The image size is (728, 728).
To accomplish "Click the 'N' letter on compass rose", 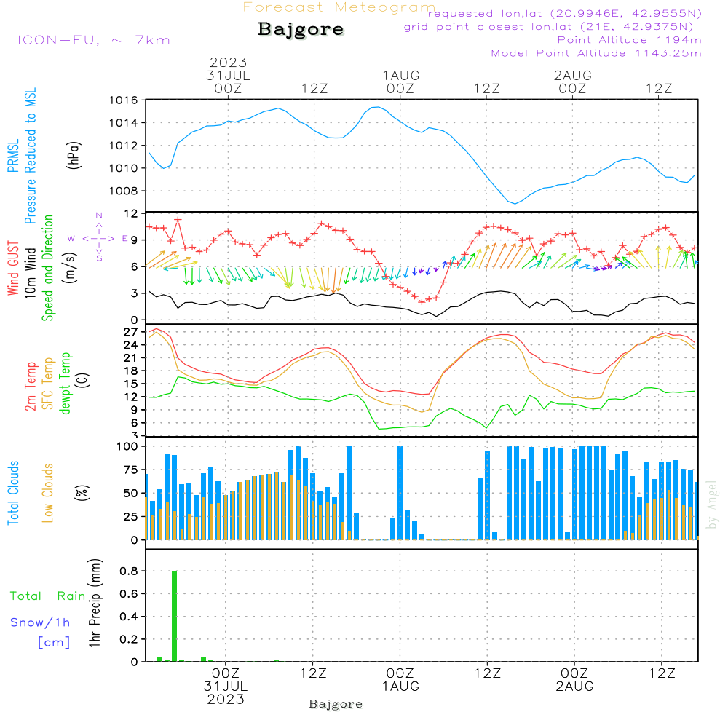I will point(99,215).
